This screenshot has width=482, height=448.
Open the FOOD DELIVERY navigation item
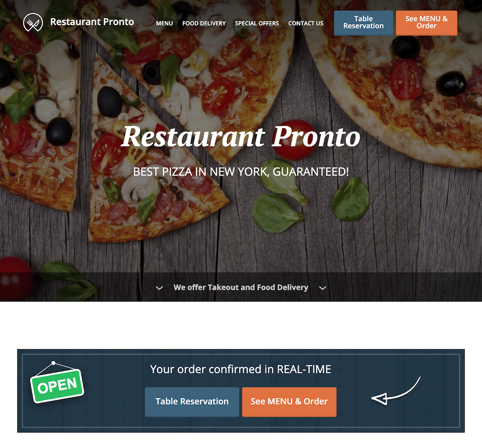click(204, 23)
